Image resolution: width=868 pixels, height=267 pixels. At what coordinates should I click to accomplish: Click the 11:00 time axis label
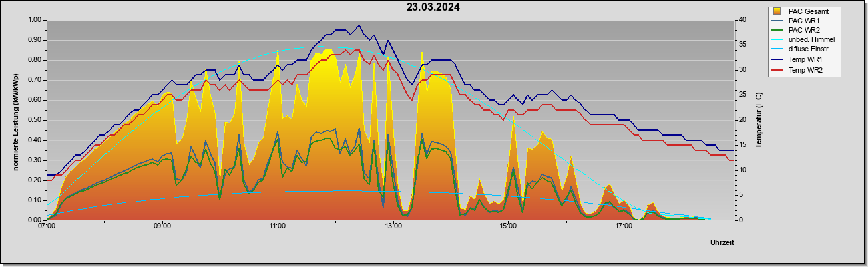coord(278,227)
